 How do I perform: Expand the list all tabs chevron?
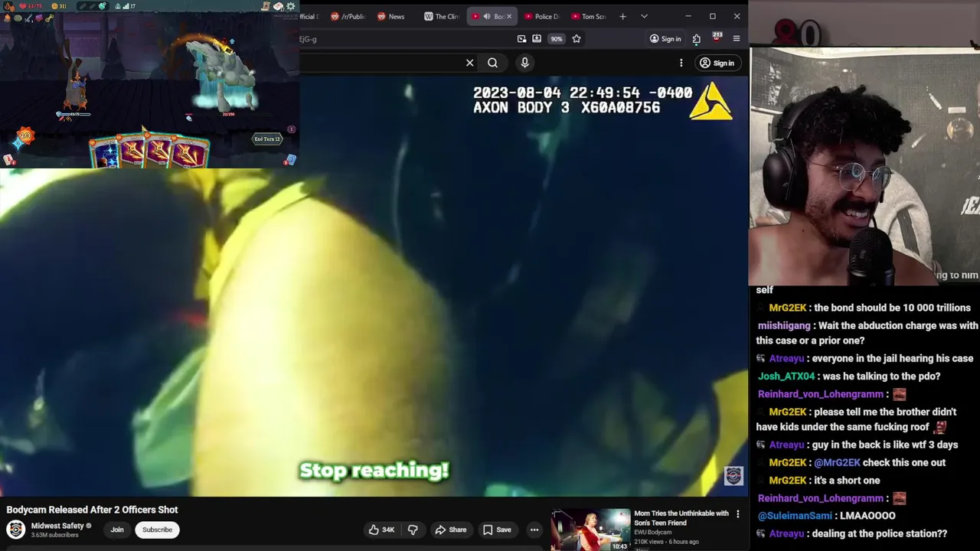click(644, 16)
